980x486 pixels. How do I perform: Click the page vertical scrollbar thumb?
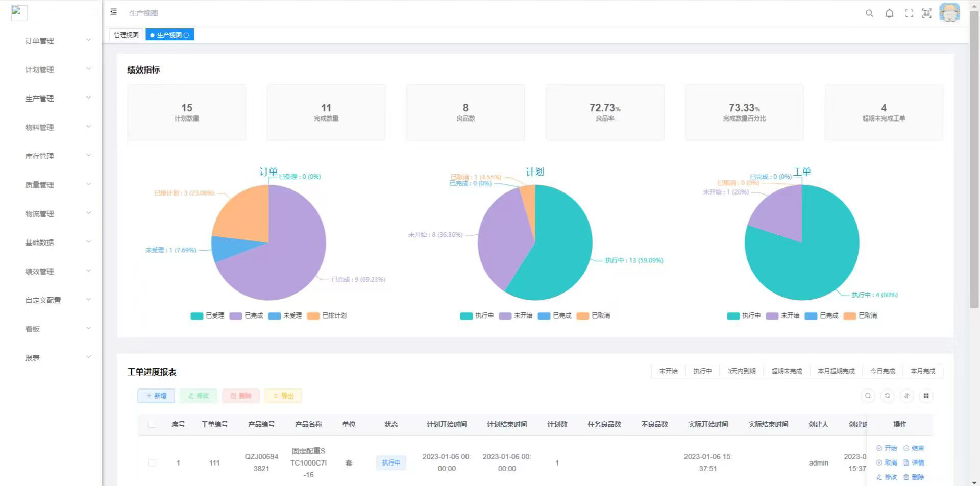point(974,158)
